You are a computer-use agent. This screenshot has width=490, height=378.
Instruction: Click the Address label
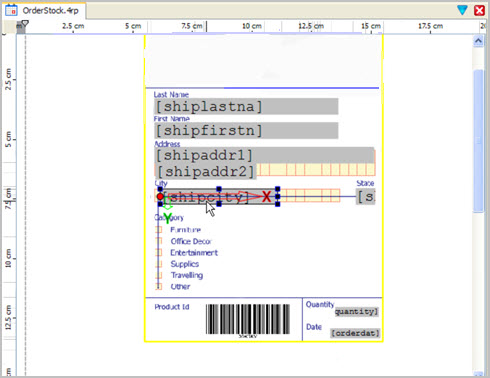point(167,144)
